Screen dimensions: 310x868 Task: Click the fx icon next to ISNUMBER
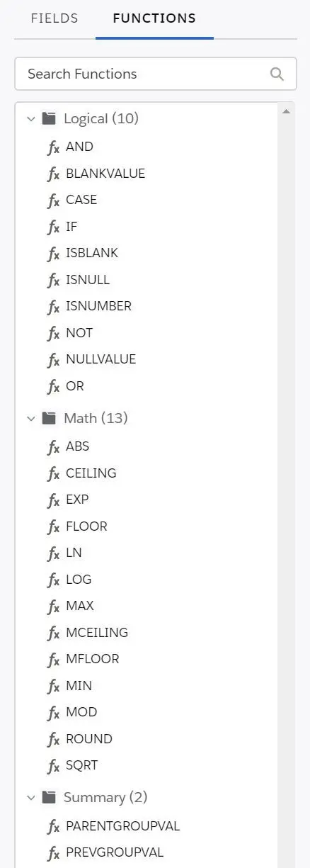(x=54, y=307)
